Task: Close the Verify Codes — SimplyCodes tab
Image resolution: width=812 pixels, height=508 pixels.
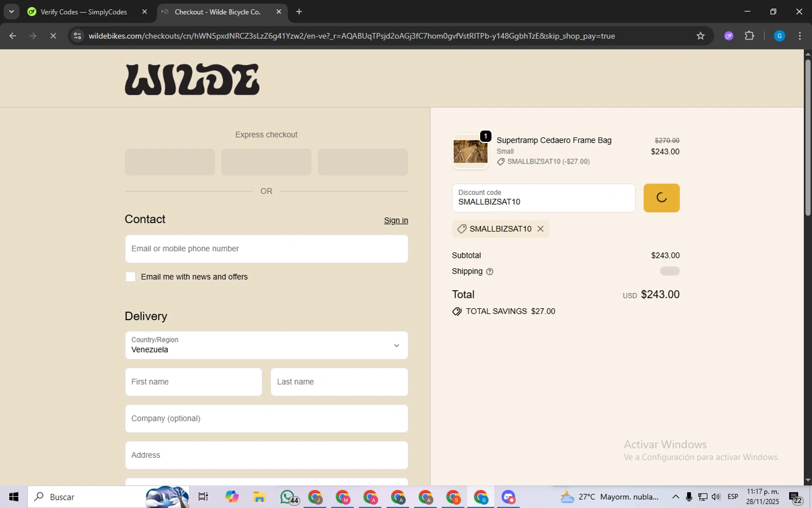Action: pos(145,11)
